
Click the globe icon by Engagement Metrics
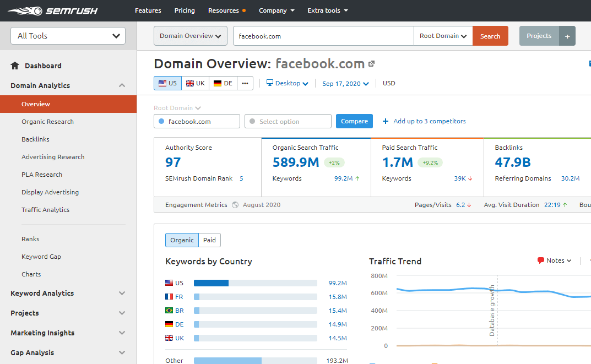coord(235,205)
